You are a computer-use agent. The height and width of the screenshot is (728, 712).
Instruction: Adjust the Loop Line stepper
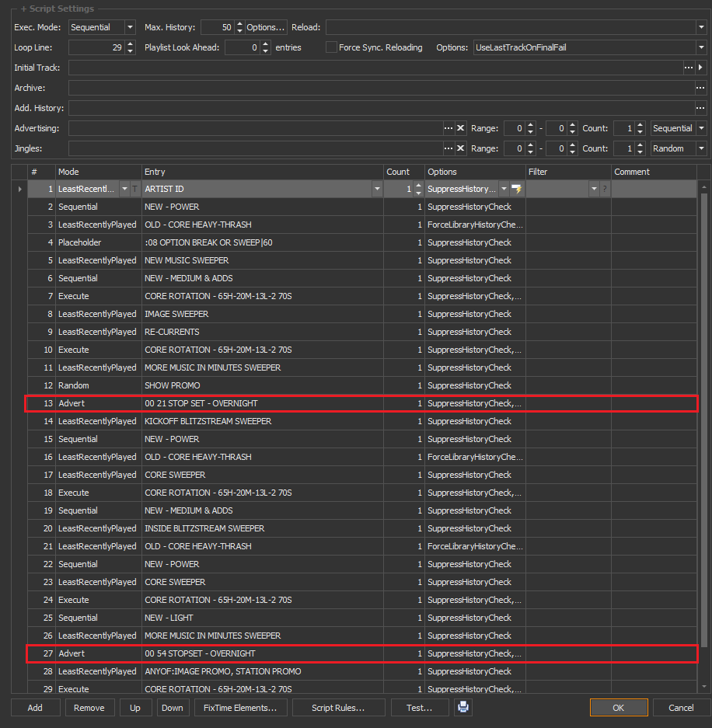131,47
